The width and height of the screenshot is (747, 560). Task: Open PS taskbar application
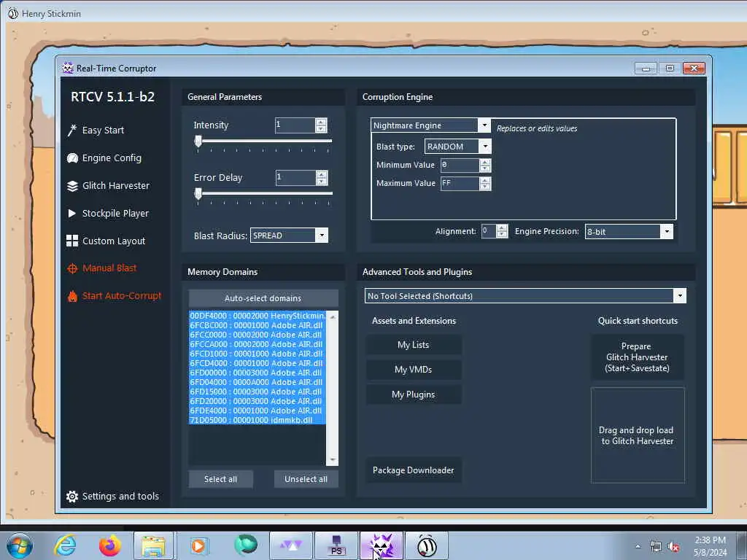click(336, 545)
